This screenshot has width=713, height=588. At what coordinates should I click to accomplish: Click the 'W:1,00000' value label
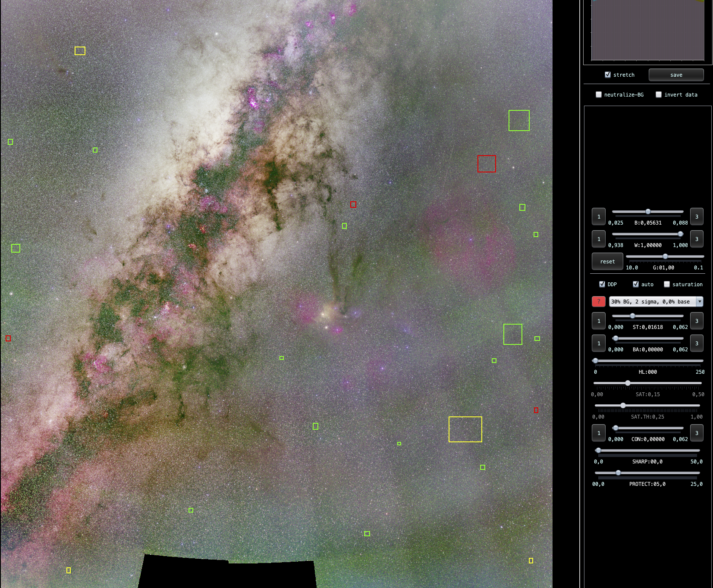[x=648, y=245]
